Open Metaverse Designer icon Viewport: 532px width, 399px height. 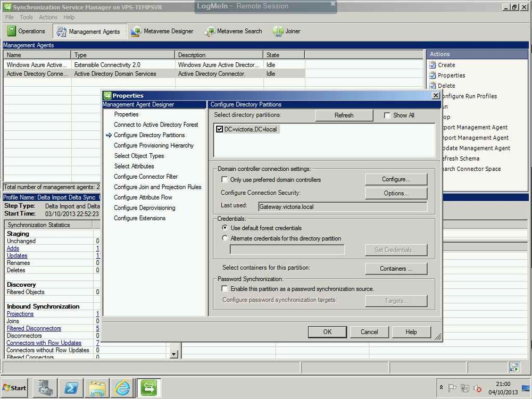click(136, 31)
